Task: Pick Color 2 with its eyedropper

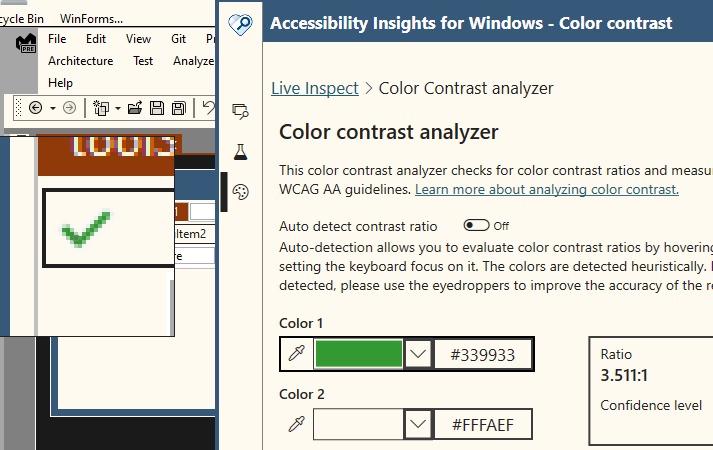Action: coord(296,424)
